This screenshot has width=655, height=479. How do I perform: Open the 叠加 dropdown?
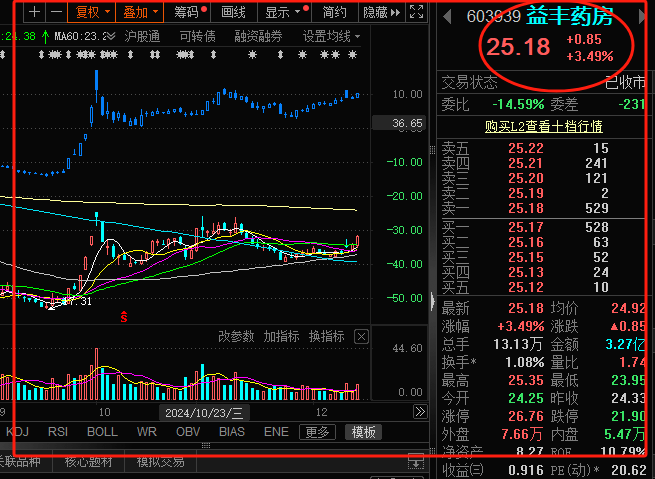click(x=139, y=13)
